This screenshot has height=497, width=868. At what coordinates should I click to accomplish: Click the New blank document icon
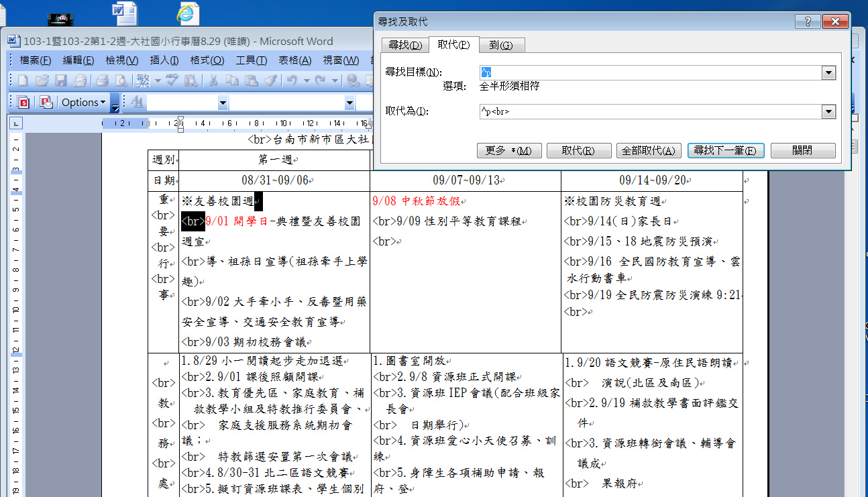tap(23, 81)
